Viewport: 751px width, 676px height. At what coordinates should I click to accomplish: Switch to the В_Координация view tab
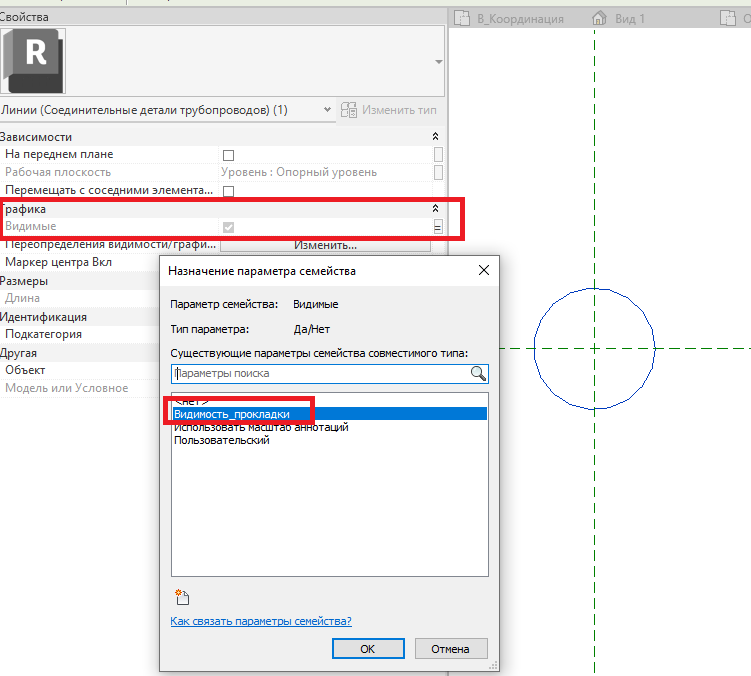(x=510, y=18)
